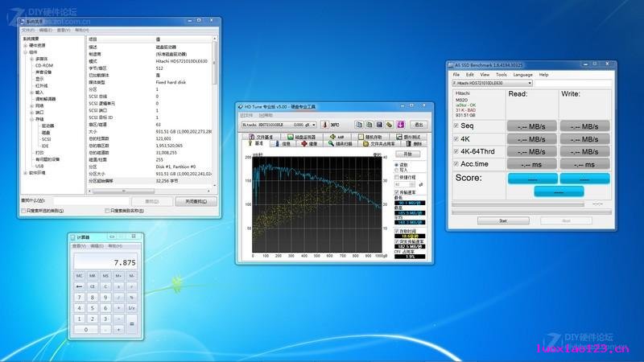Click the horizontal scrollbar in System Information details
Viewport: 644px width, 362px height.
tap(149, 191)
